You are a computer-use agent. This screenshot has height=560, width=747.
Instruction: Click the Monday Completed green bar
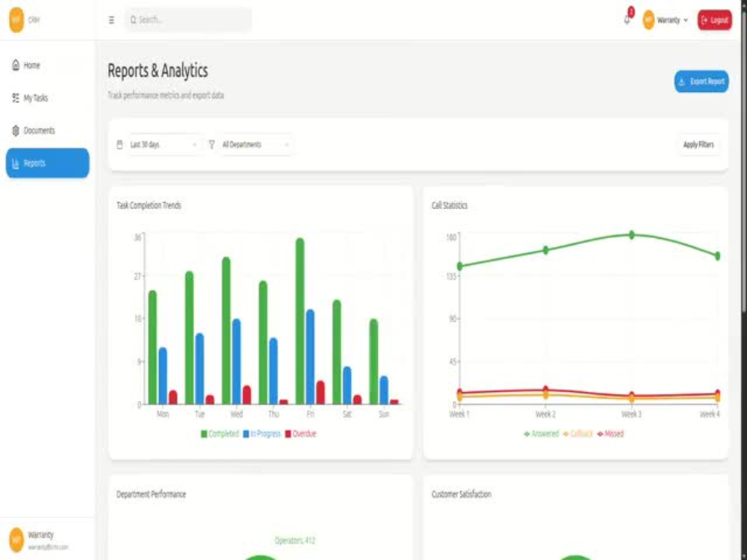[152, 348]
